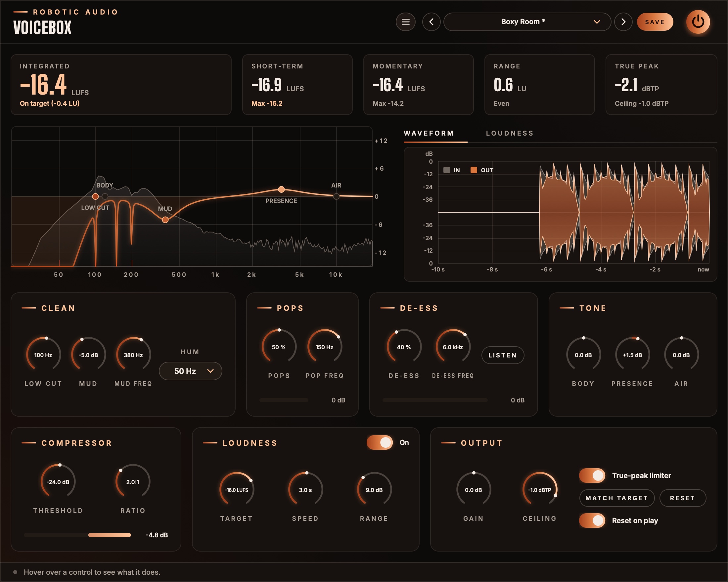The height and width of the screenshot is (582, 728).
Task: Open the hamburger menu
Action: [406, 22]
